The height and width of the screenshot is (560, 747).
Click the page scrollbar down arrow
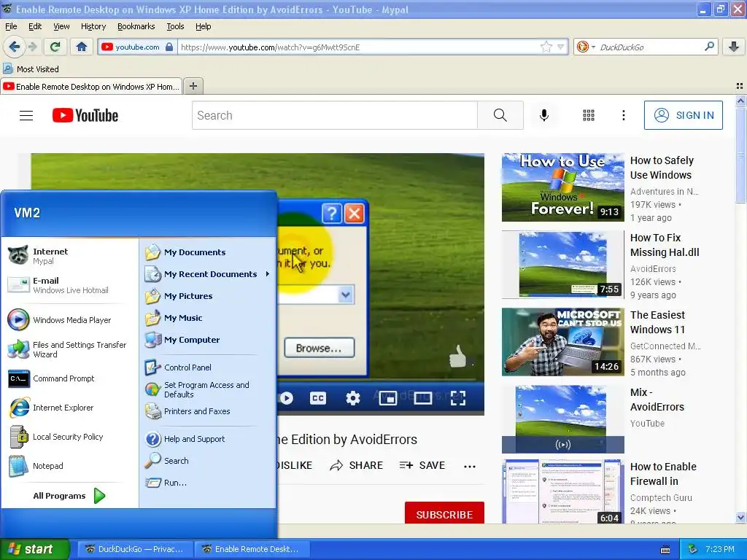[740, 517]
